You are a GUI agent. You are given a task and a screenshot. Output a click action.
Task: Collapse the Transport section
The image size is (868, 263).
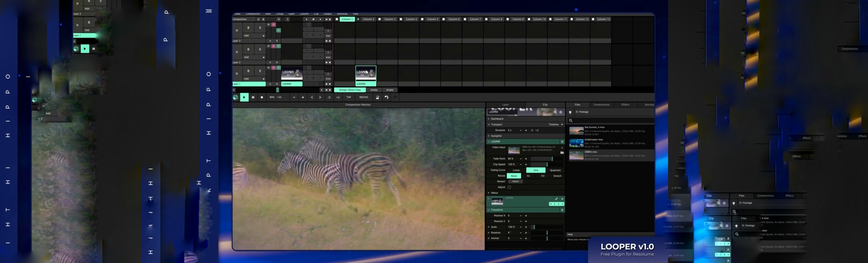pyautogui.click(x=489, y=125)
